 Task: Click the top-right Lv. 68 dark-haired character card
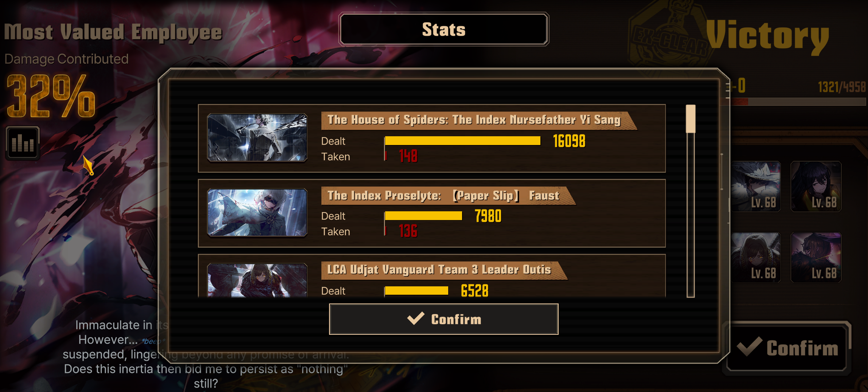(816, 187)
